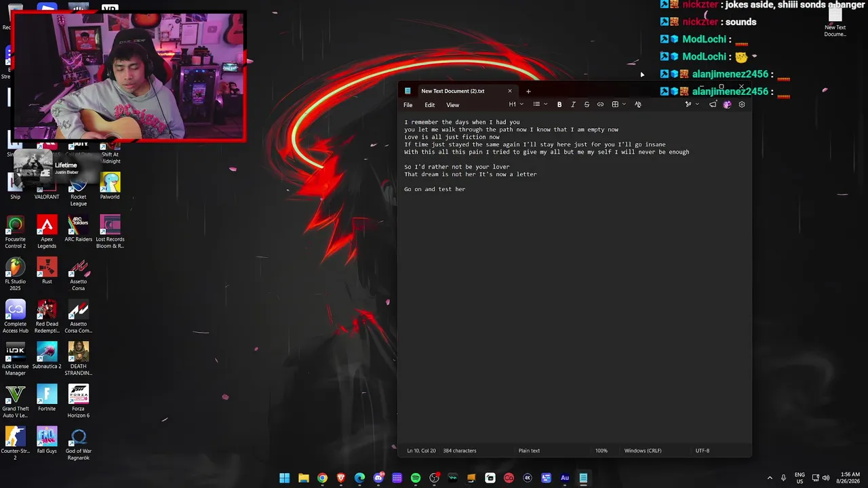Select the Grand Theft Auto V desktop icon
Screen dimensions: 868x488
click(15, 401)
